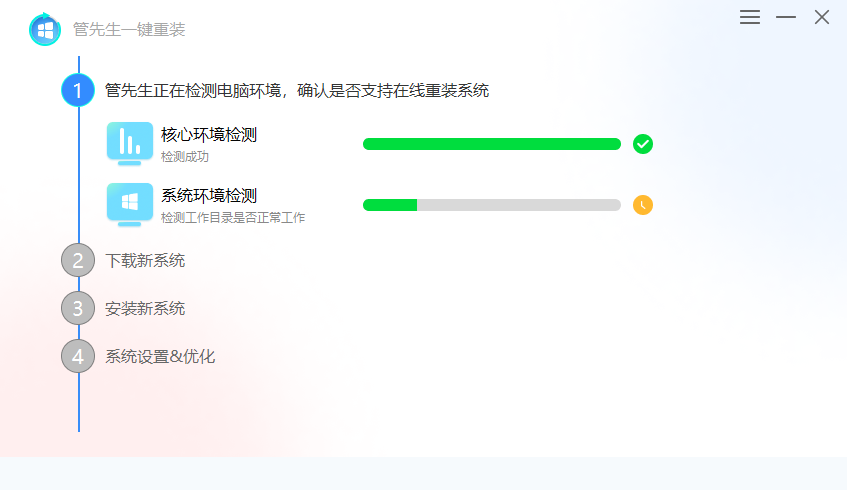Select step 4 gray circle

(78, 357)
